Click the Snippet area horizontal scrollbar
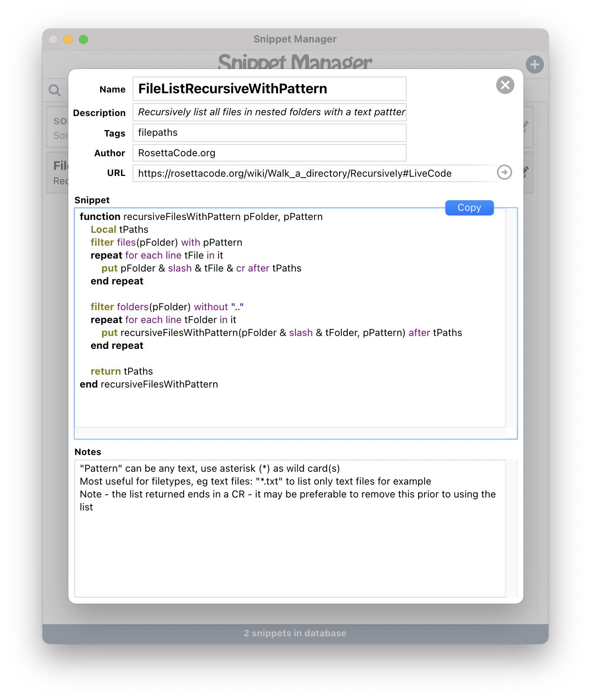Screen dimensions: 591x700 point(290,433)
